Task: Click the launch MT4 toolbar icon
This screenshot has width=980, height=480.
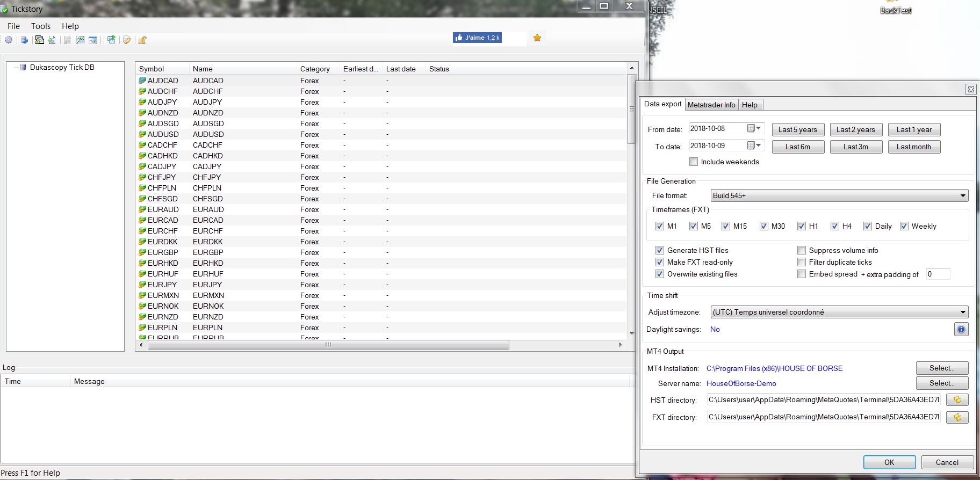Action: coord(111,40)
